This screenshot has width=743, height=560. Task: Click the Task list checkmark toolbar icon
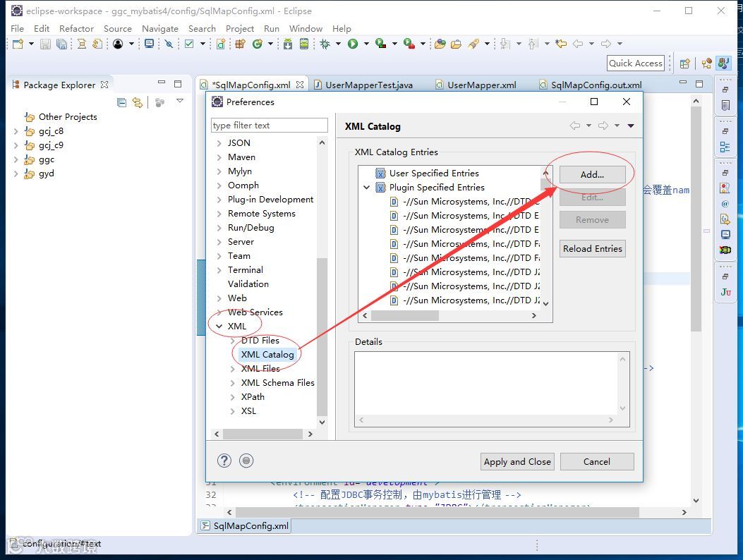189,44
